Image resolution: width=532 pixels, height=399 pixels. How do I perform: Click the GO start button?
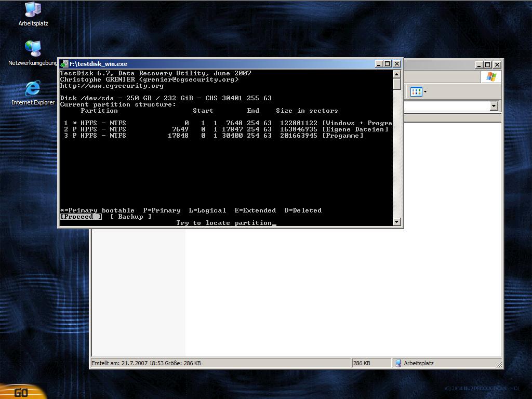click(x=22, y=392)
